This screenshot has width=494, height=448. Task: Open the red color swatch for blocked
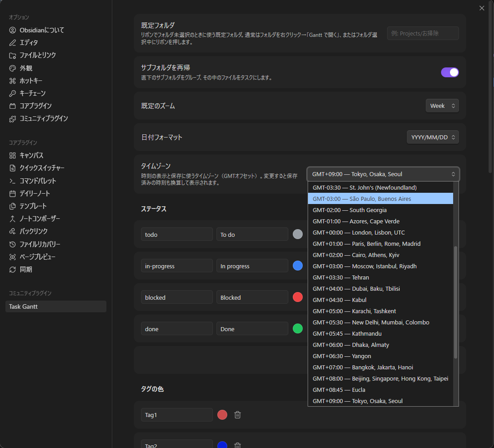point(298,297)
